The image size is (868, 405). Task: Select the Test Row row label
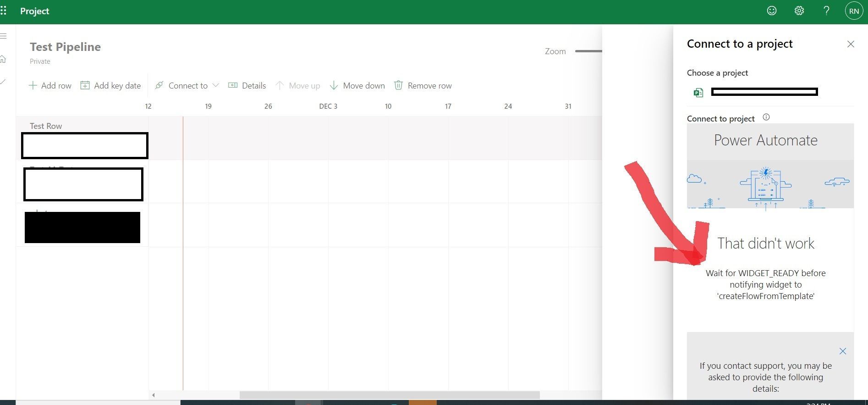[46, 126]
